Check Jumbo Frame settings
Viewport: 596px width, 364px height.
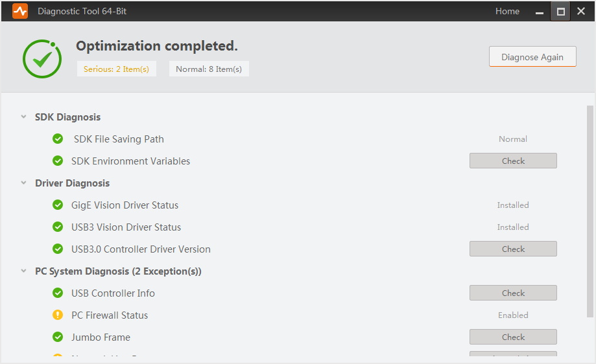pyautogui.click(x=513, y=337)
